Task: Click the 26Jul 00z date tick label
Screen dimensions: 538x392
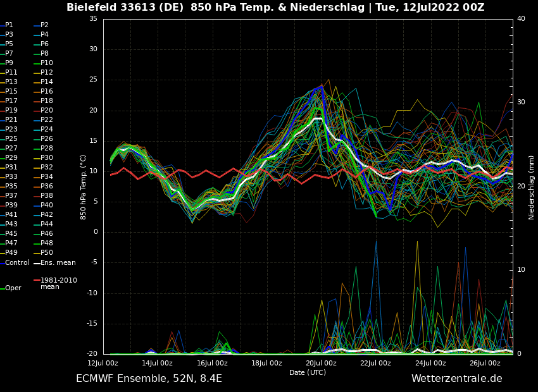Action: [x=485, y=363]
